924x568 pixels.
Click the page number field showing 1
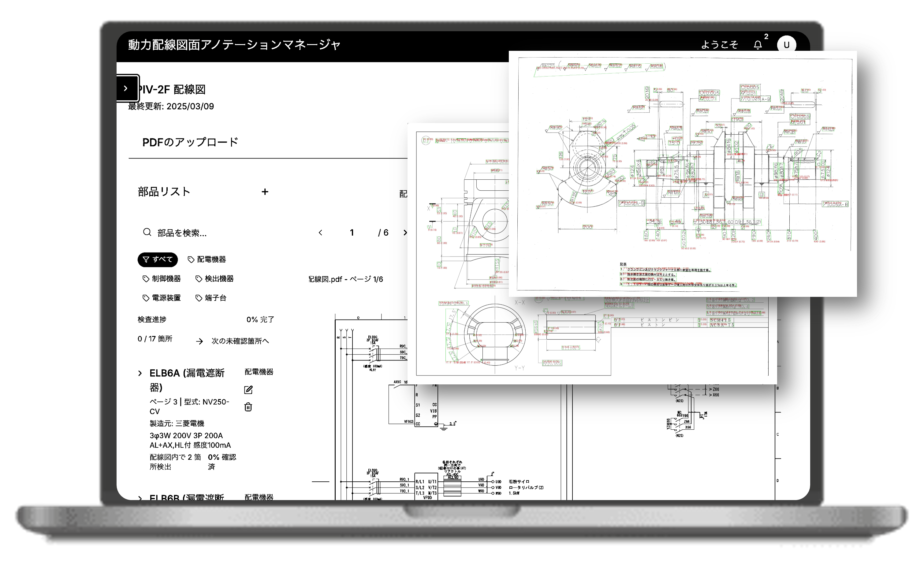(352, 233)
